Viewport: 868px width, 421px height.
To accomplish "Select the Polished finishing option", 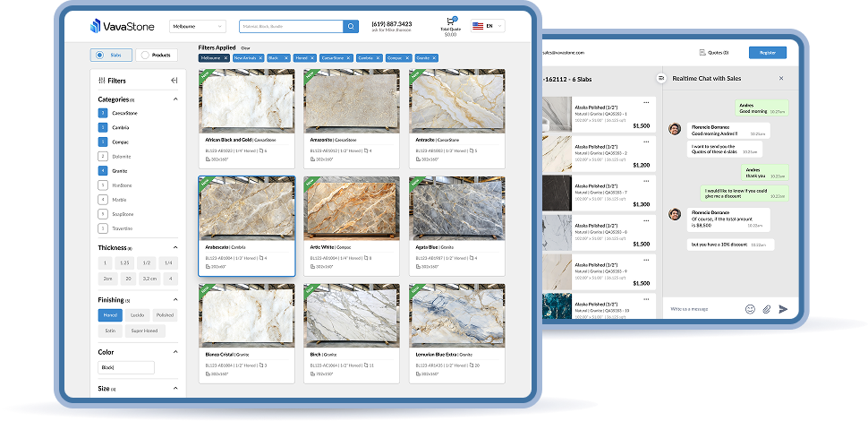I will [165, 315].
